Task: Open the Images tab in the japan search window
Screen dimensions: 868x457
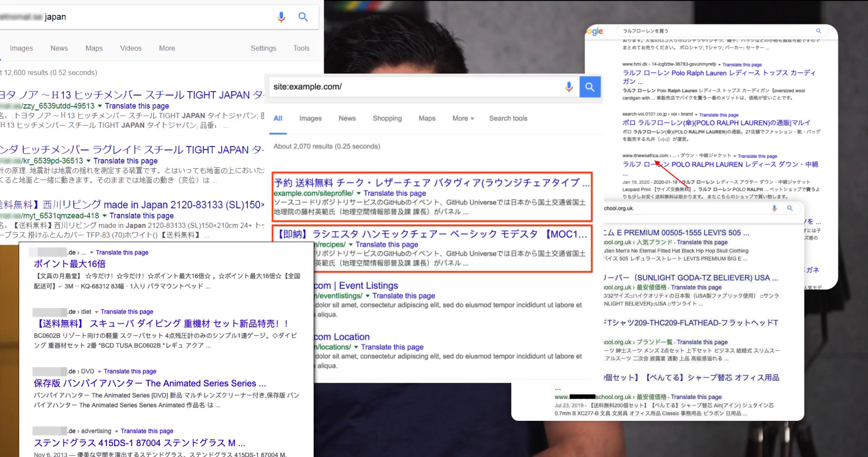Action: (x=21, y=48)
